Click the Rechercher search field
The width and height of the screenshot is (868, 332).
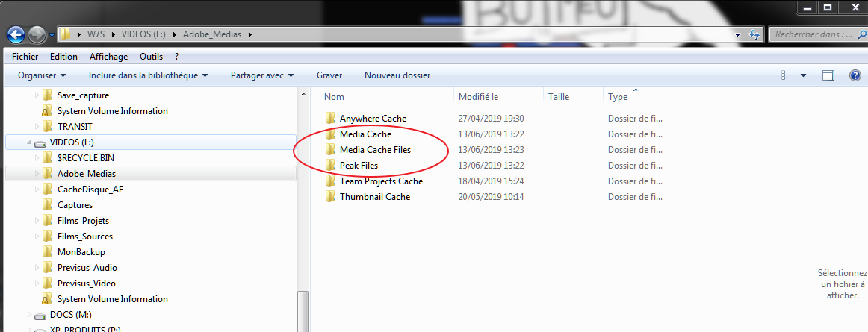tap(816, 34)
